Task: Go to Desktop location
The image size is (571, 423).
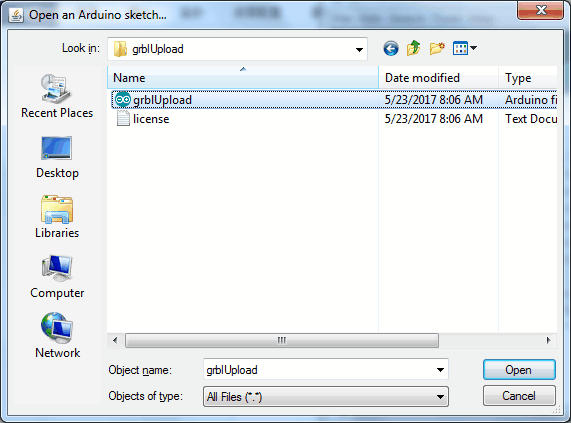Action: (57, 158)
